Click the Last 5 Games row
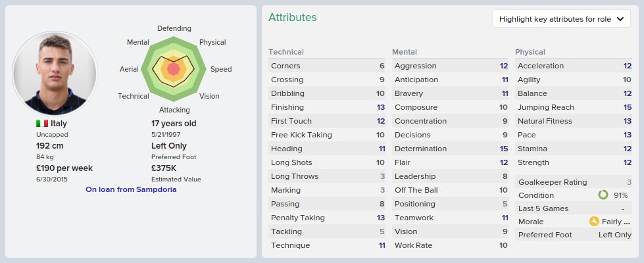 point(575,208)
